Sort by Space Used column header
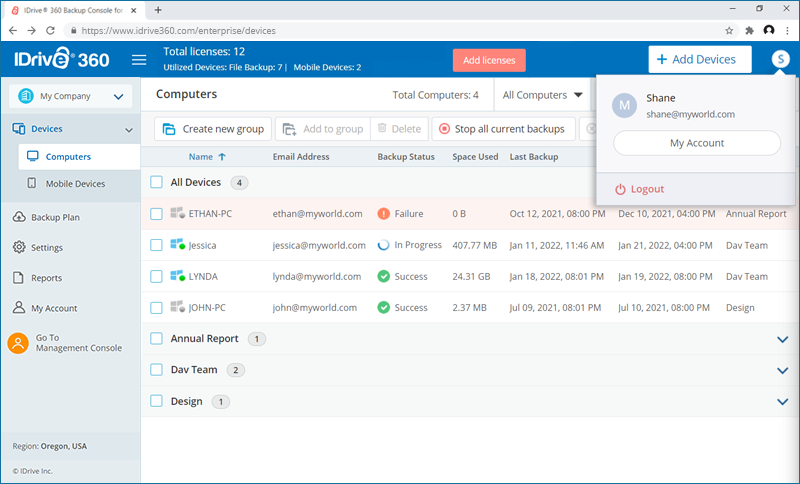 tap(475, 157)
